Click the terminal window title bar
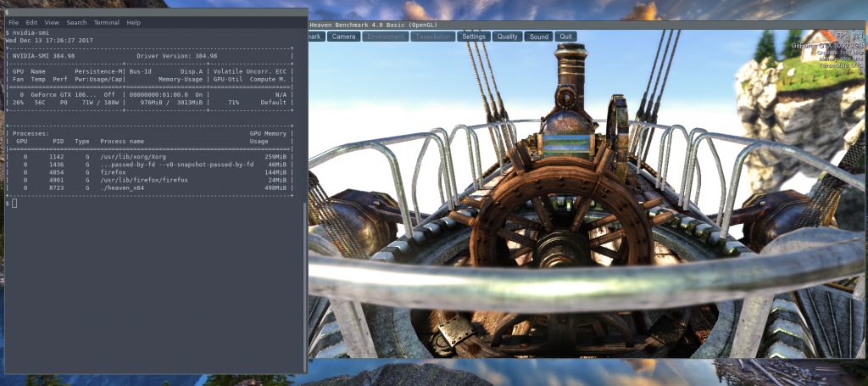The image size is (868, 386). 153,12
